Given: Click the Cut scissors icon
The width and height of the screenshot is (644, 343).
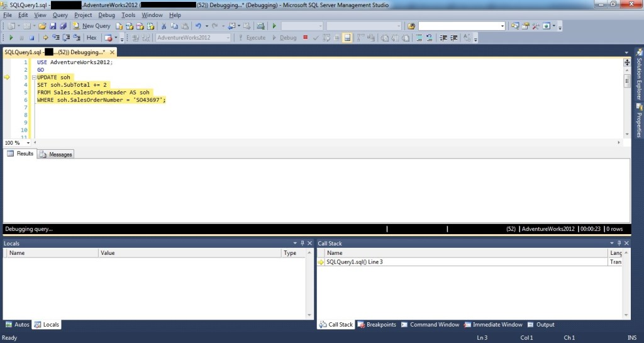Looking at the screenshot, I should 164,26.
